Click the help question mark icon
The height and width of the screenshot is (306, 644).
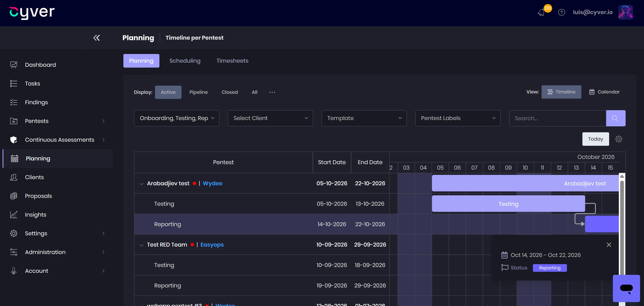(561, 12)
